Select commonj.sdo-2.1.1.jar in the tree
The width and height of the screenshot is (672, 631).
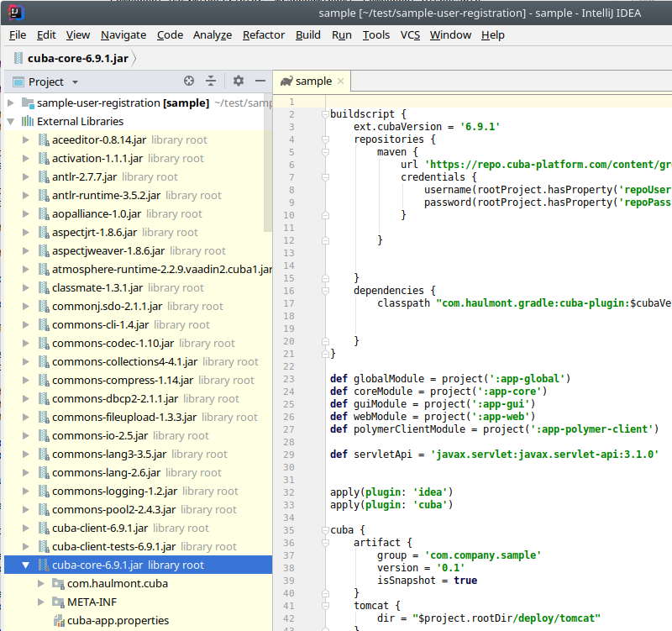click(138, 306)
